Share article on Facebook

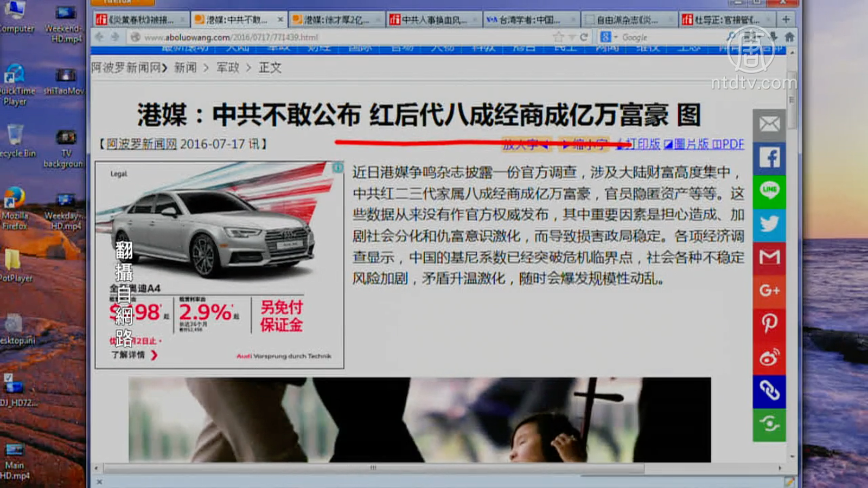pyautogui.click(x=769, y=158)
